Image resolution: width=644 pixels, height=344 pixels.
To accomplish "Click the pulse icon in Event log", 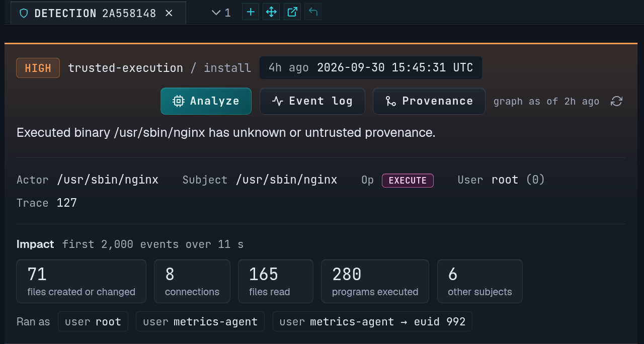I will tap(278, 101).
